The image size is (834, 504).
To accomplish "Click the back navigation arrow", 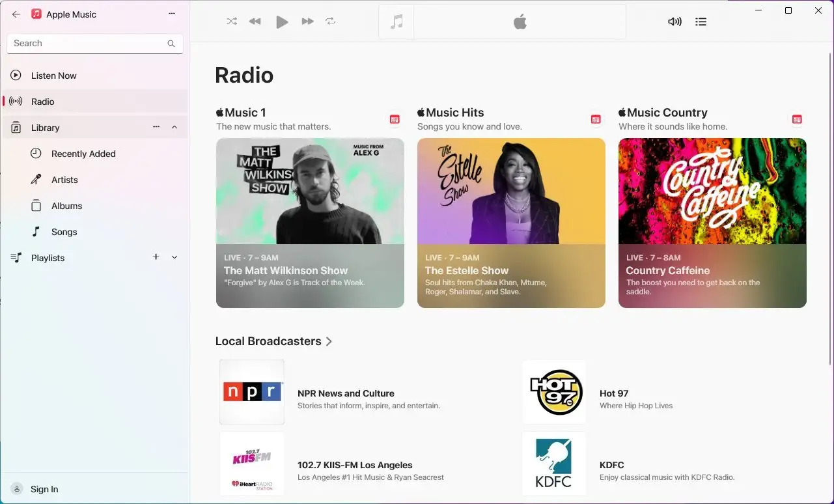I will click(x=15, y=14).
